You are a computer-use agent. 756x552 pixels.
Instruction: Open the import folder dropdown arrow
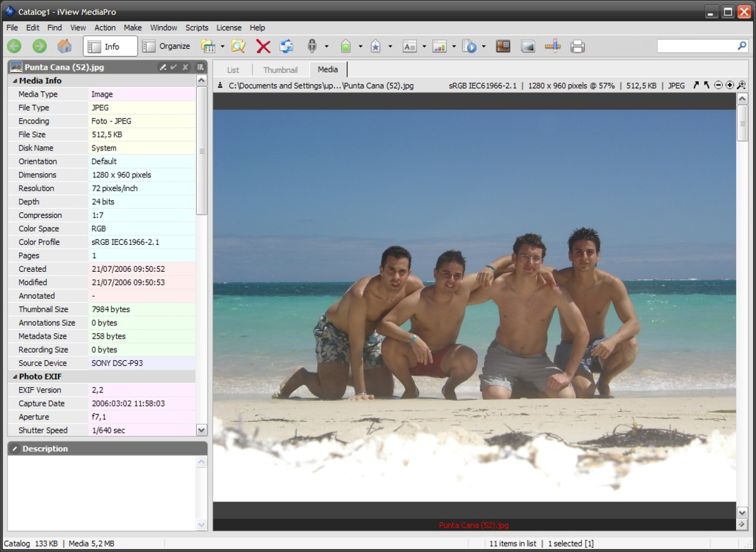[x=222, y=47]
